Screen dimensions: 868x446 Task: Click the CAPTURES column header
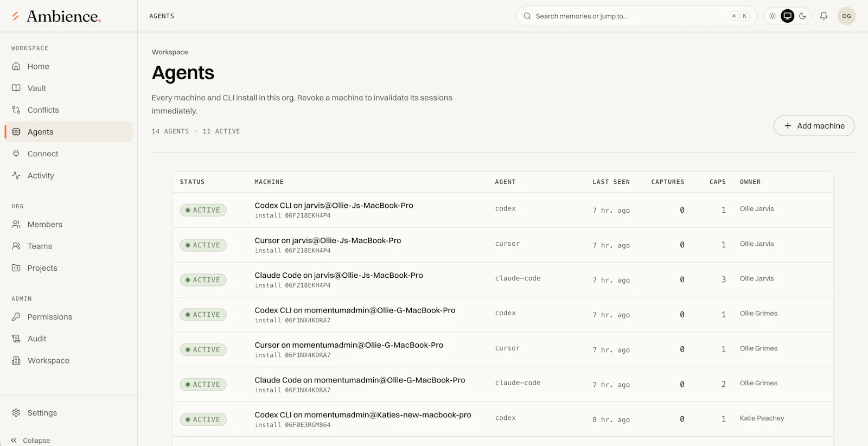(x=668, y=182)
